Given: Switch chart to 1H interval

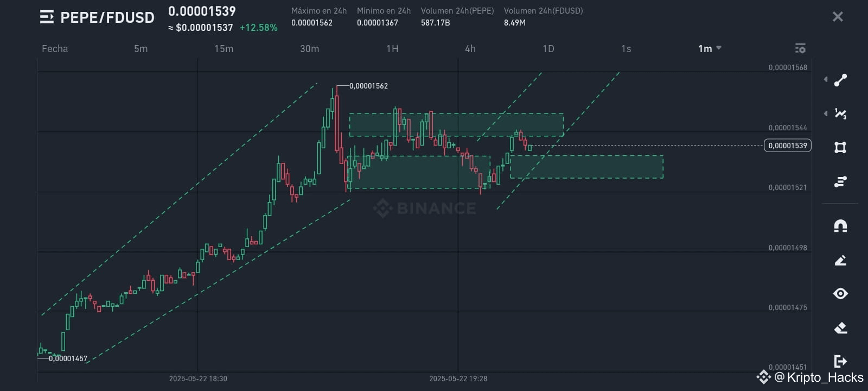Looking at the screenshot, I should [x=392, y=48].
